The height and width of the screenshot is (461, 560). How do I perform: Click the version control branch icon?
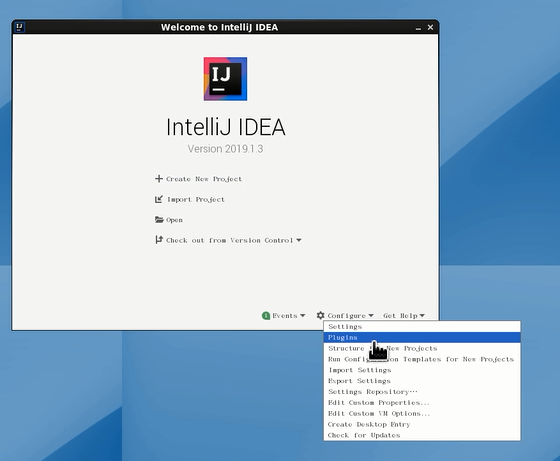159,240
